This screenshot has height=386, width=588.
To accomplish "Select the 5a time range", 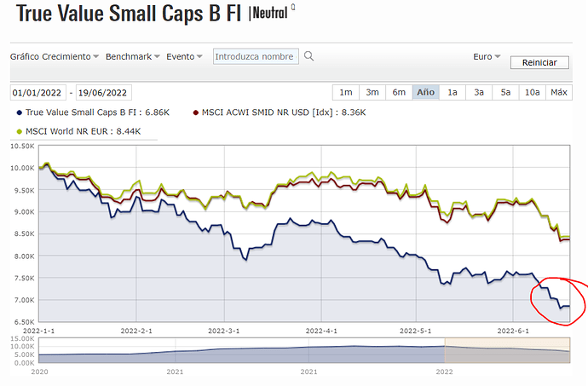I will click(x=505, y=92).
